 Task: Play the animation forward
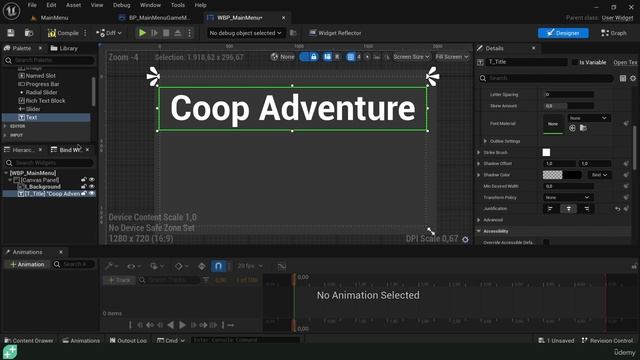(x=182, y=325)
